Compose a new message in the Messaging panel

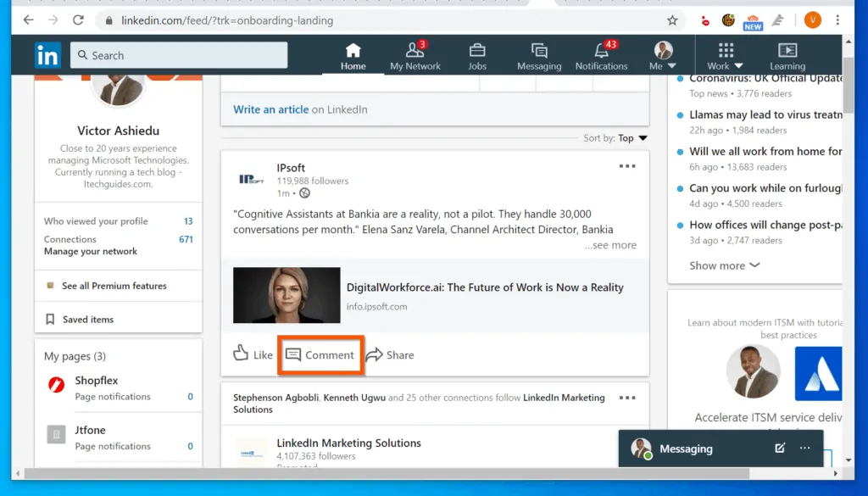[x=779, y=449]
